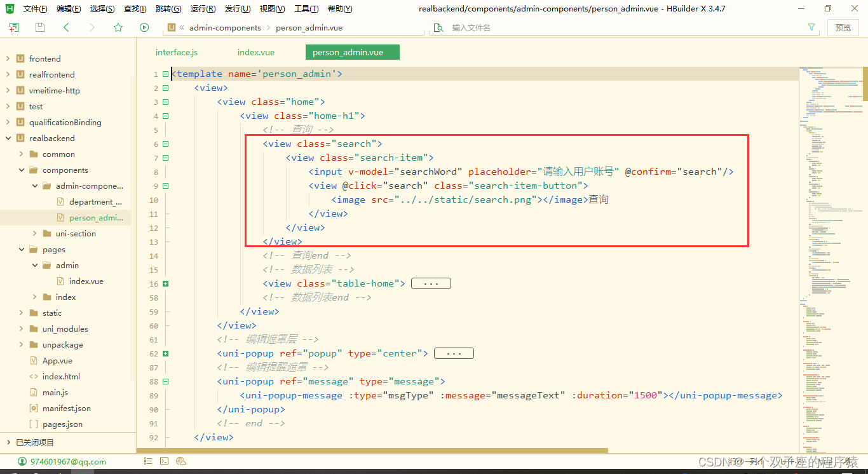The image size is (868, 474).
Task: Expand the frontend project tree
Action: [8, 58]
